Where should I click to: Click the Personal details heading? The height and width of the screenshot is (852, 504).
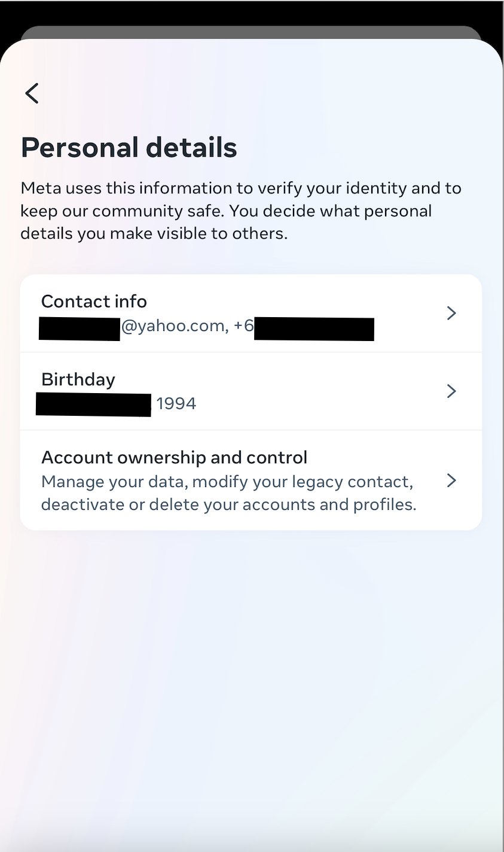(x=129, y=147)
